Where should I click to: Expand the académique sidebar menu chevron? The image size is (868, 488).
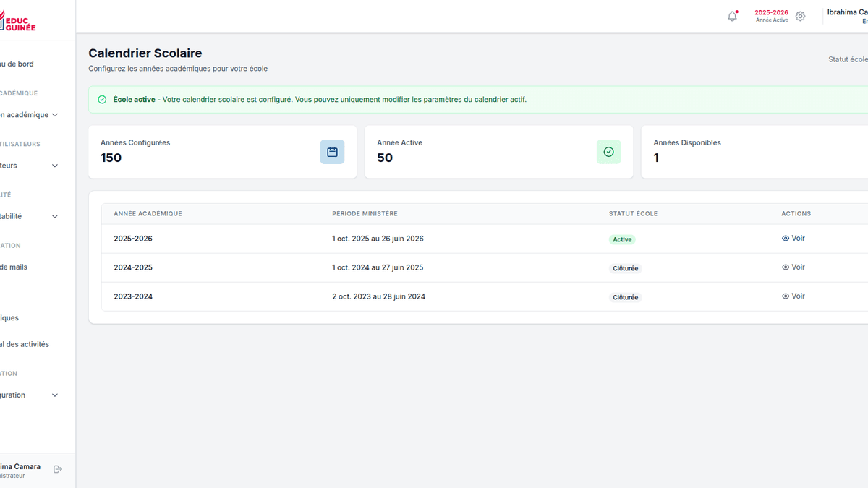(55, 115)
